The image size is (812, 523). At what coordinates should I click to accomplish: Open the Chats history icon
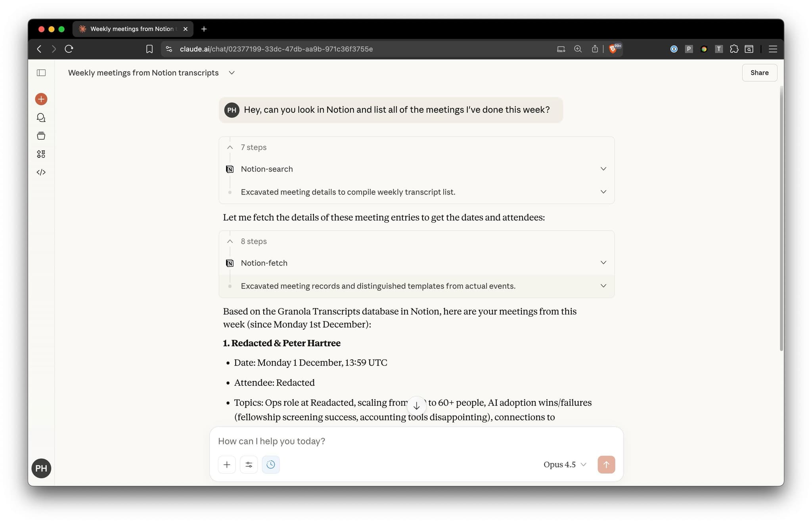pos(41,118)
